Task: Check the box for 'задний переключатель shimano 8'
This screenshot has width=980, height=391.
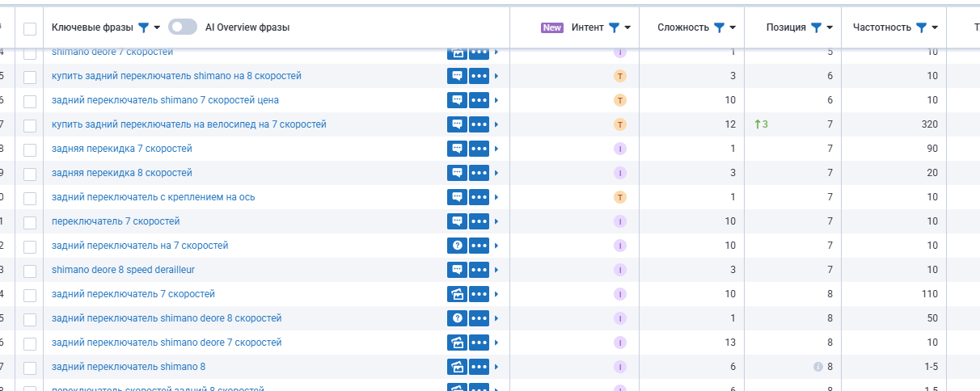Action: point(30,368)
